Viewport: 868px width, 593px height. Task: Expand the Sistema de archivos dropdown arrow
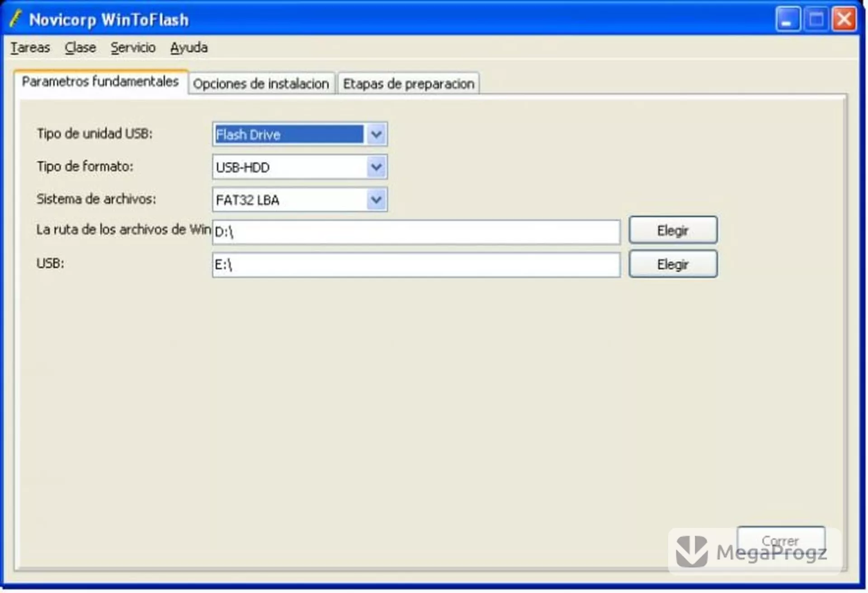tap(376, 200)
